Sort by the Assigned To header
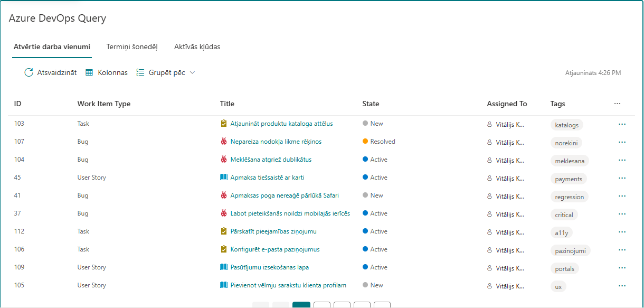Image resolution: width=644 pixels, height=308 pixels. coord(507,104)
